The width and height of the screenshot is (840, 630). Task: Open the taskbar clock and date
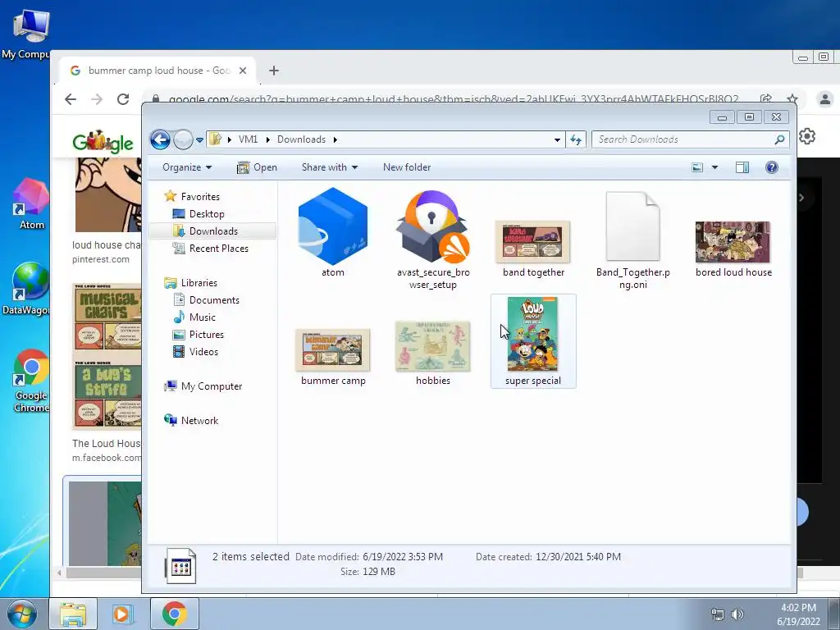click(x=798, y=614)
